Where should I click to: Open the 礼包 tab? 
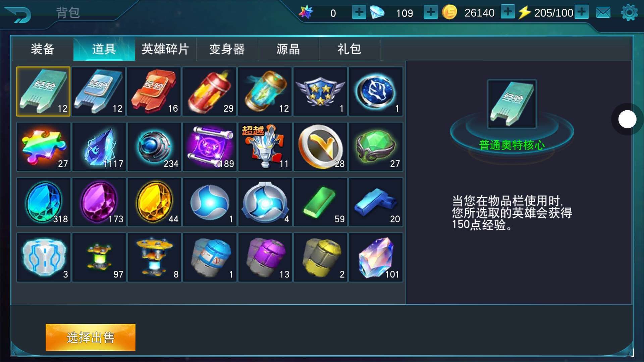point(350,49)
